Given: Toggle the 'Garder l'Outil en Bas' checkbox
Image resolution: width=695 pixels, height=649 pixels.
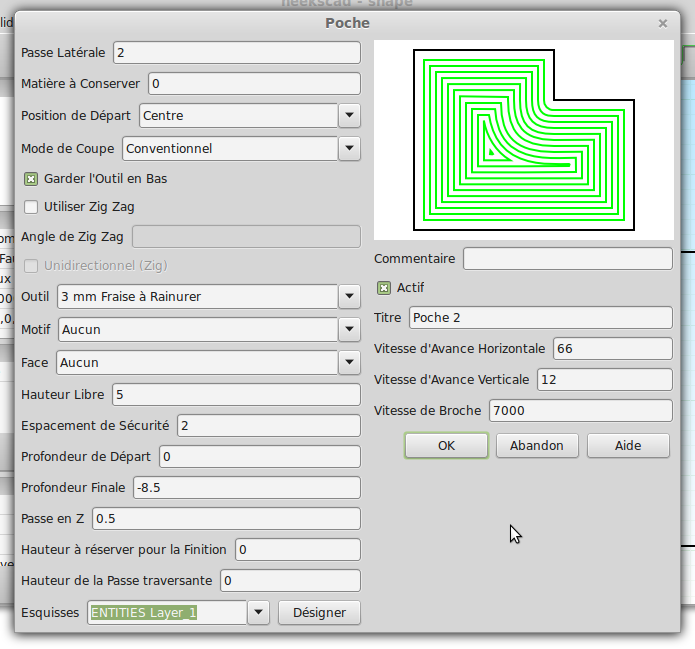Looking at the screenshot, I should pyautogui.click(x=31, y=179).
